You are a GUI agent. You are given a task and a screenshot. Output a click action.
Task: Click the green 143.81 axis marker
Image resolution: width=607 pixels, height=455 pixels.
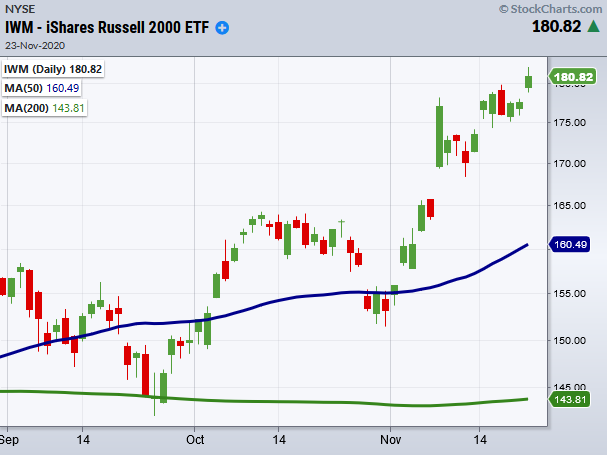coord(573,399)
